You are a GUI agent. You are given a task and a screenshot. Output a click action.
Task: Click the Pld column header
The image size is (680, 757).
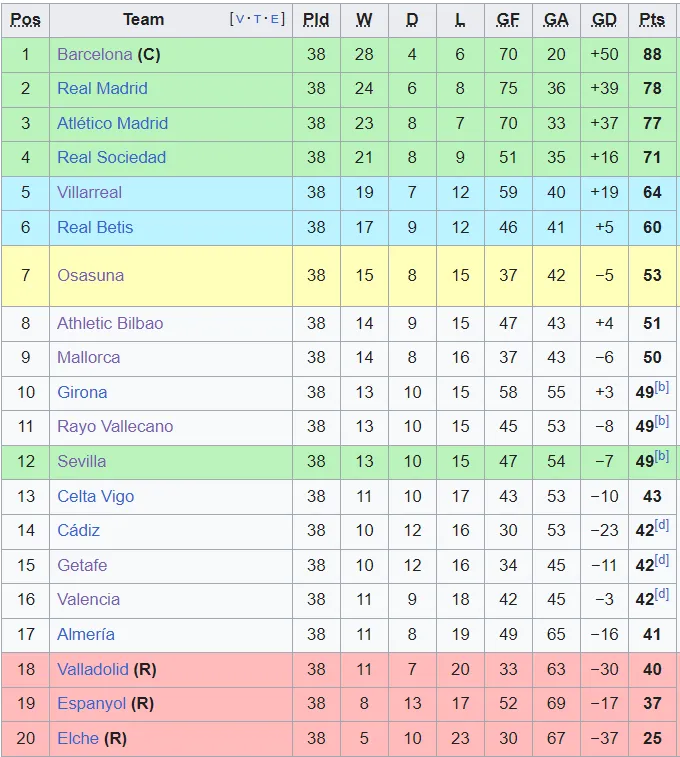click(x=316, y=20)
